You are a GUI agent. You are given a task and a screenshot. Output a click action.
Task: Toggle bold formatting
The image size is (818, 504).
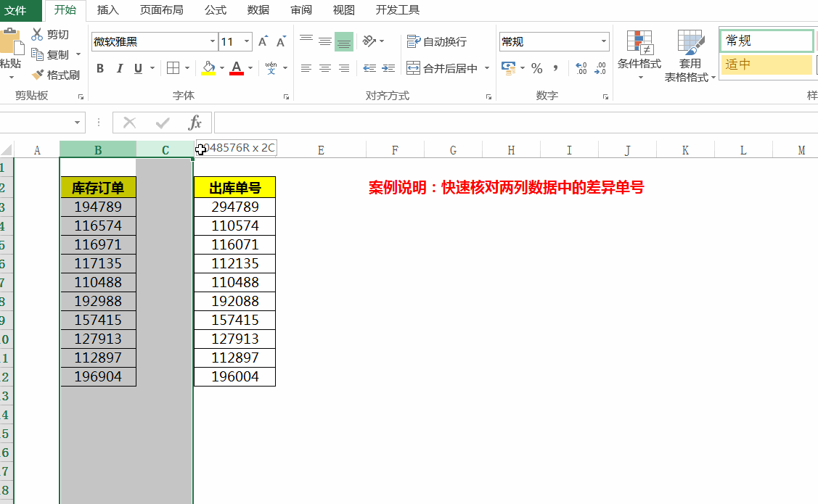point(100,68)
